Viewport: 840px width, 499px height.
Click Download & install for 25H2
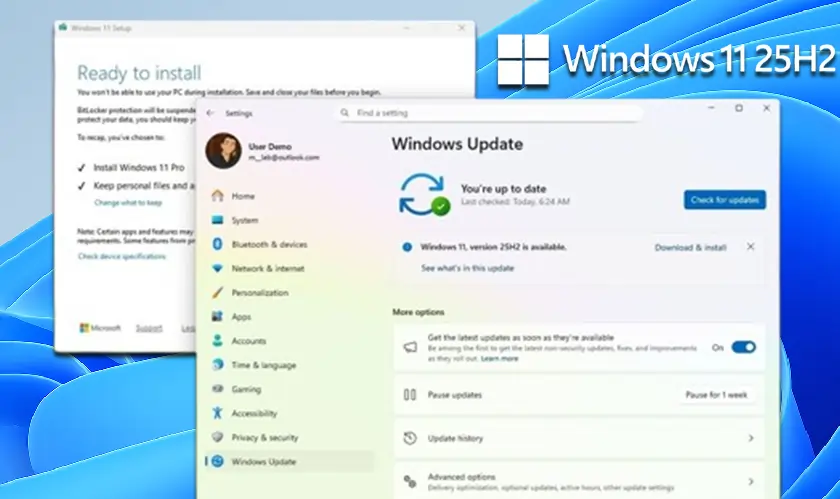click(x=690, y=247)
